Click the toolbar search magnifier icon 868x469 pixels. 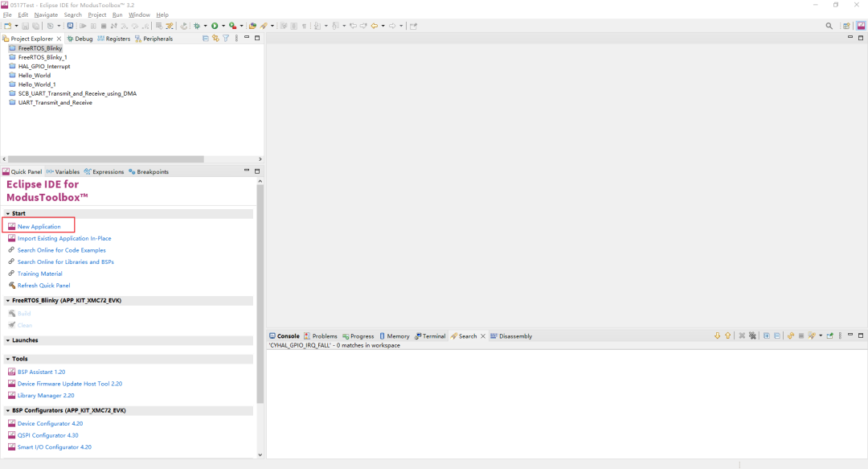click(x=829, y=26)
